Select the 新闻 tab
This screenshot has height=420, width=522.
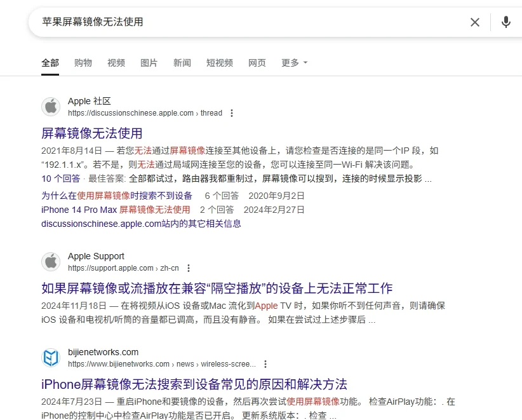point(182,63)
